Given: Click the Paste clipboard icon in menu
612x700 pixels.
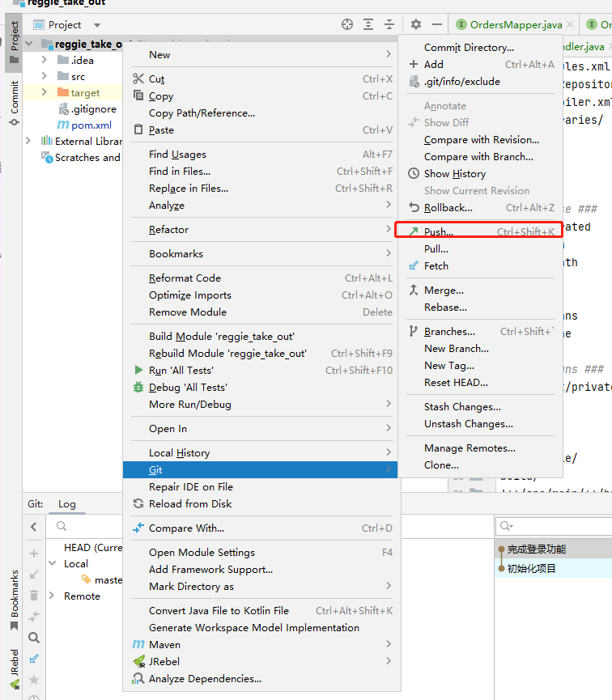Looking at the screenshot, I should coord(138,130).
